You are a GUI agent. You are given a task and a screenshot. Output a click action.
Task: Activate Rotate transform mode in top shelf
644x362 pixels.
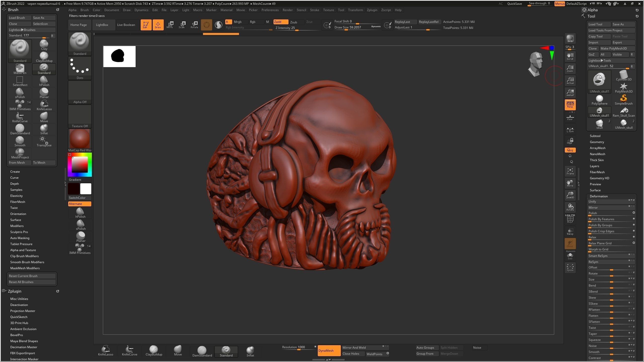[x=194, y=25]
